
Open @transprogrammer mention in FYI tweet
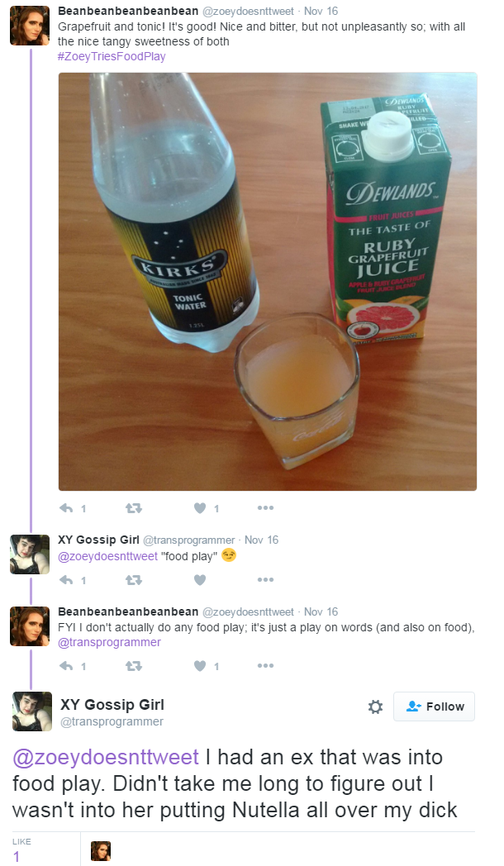pos(109,642)
